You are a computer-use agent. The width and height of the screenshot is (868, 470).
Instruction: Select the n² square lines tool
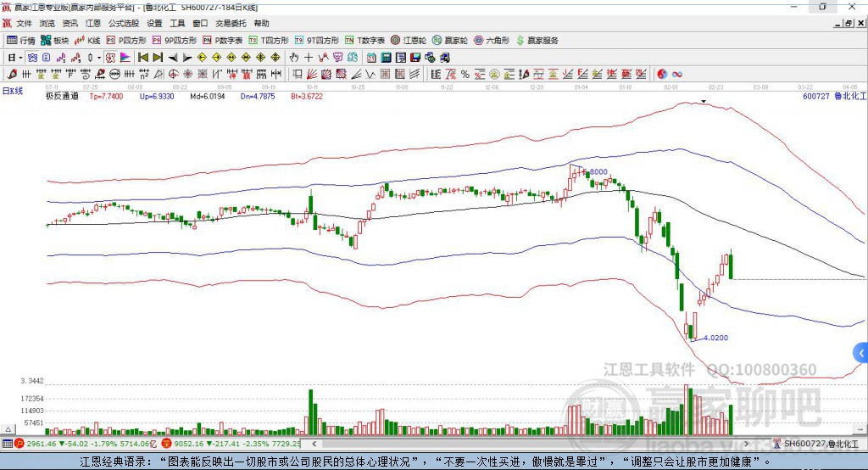pyautogui.click(x=143, y=74)
